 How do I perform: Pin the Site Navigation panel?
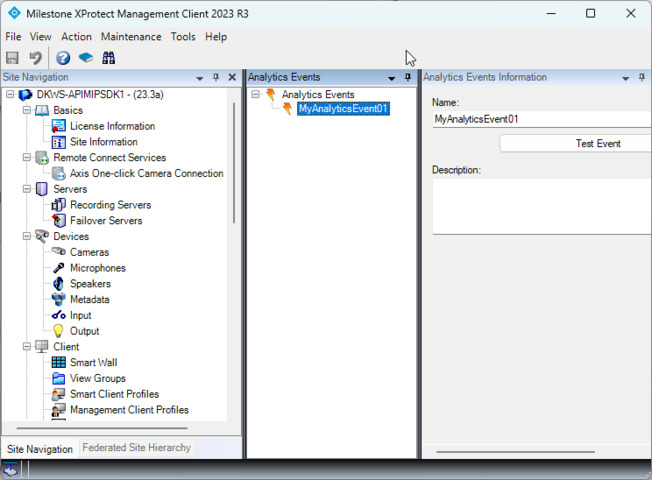tap(216, 77)
